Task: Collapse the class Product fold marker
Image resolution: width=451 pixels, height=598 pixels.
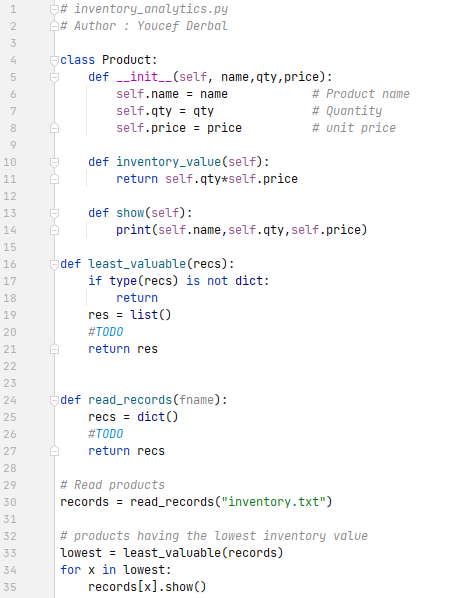Action: pyautogui.click(x=55, y=60)
